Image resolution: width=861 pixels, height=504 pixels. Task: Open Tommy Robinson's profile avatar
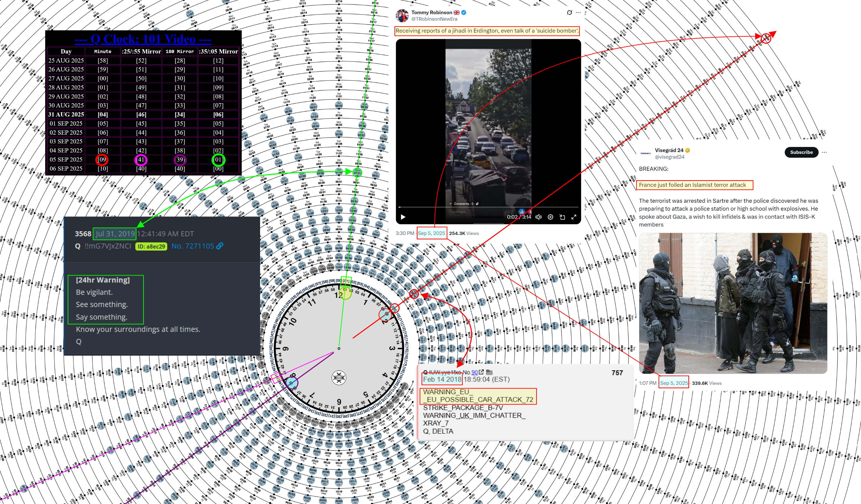(x=402, y=15)
